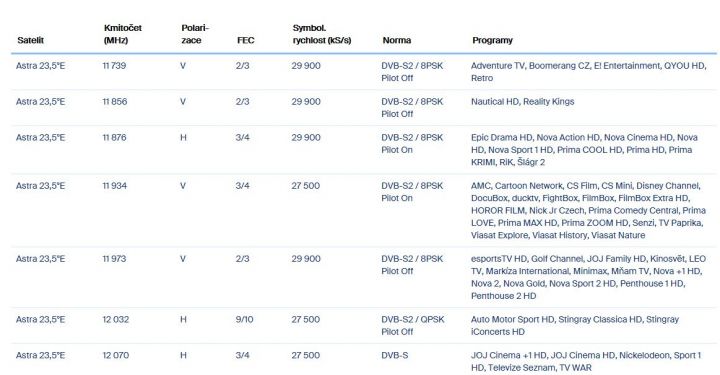Click the Kmitočet (MHz) column header
Viewport: 720px width, 375px height.
pos(123,34)
